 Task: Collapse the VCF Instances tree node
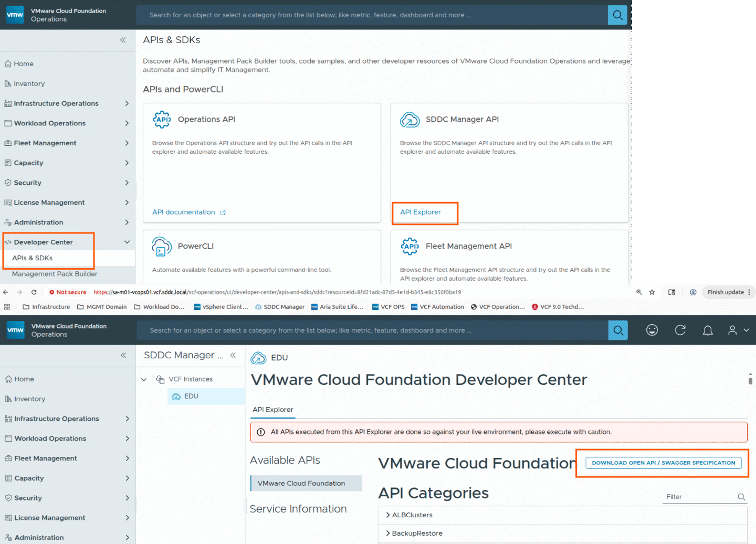pos(144,379)
